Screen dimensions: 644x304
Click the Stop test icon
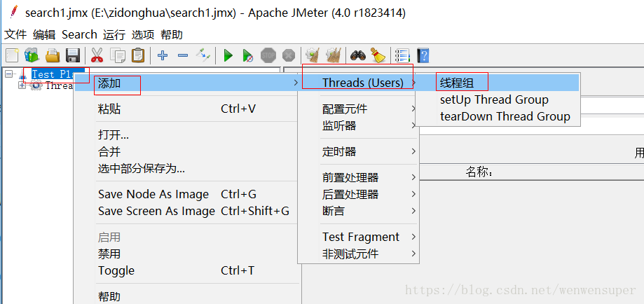point(268,55)
